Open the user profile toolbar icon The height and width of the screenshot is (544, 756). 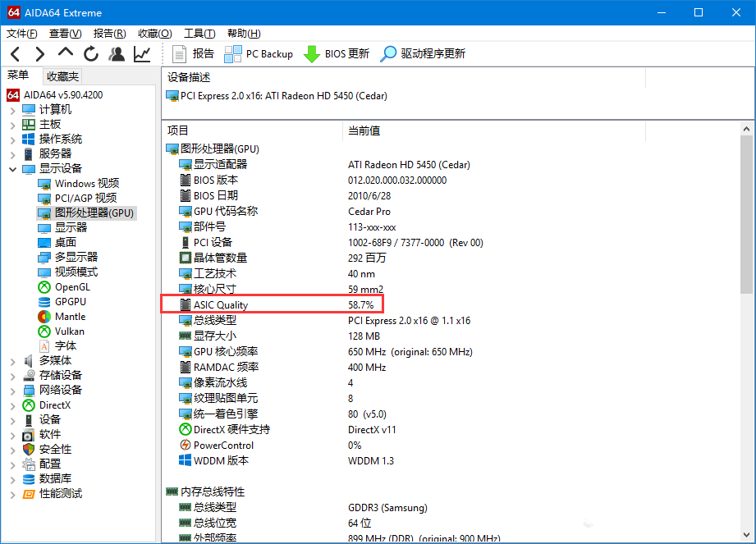click(x=117, y=54)
